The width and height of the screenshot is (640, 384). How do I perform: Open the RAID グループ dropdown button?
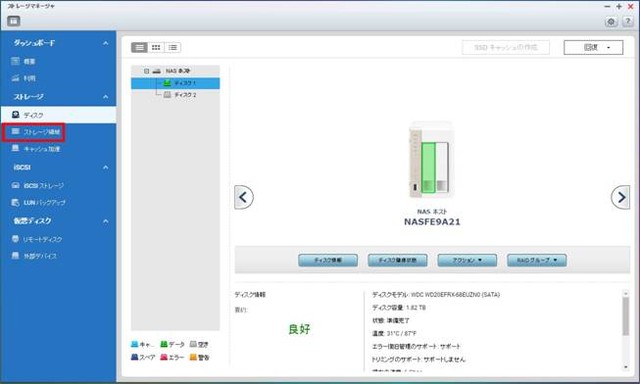(x=537, y=260)
